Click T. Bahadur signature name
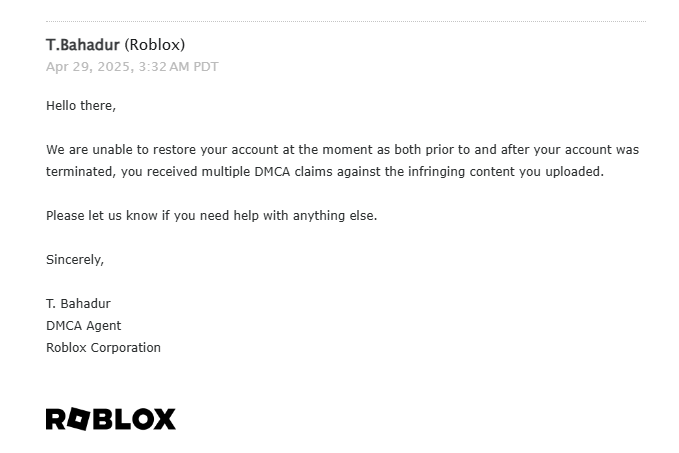This screenshot has height=453, width=679. click(78, 304)
